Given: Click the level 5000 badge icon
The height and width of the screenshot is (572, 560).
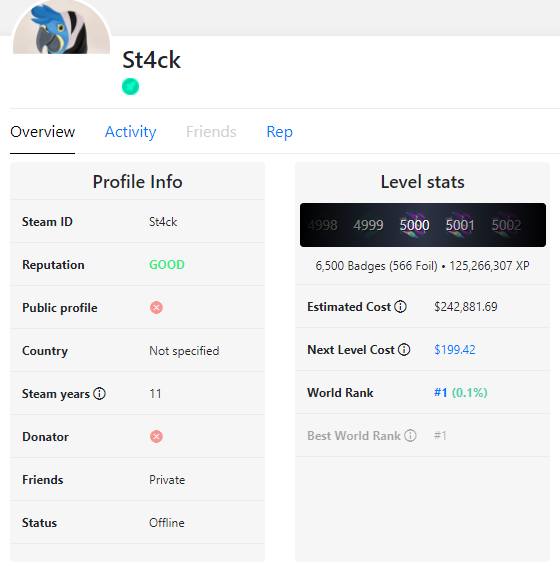Looking at the screenshot, I should [x=414, y=225].
